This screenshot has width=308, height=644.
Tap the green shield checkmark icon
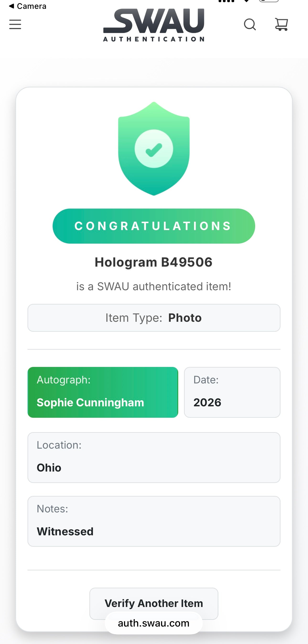(x=154, y=149)
